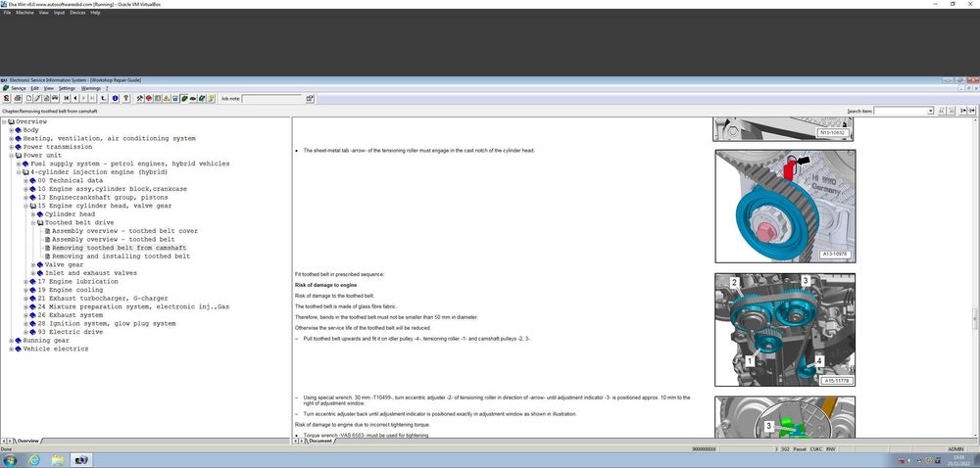Switch to the Document tab

320,441
